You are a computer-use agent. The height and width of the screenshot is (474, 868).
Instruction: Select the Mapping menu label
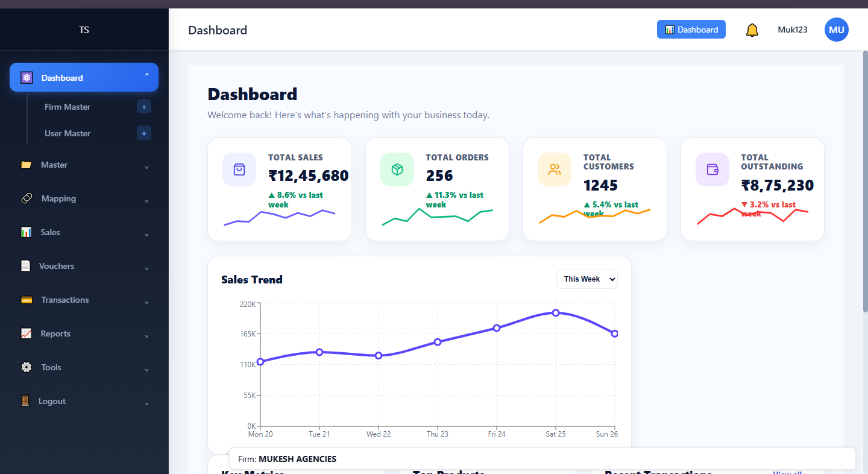[x=58, y=198]
